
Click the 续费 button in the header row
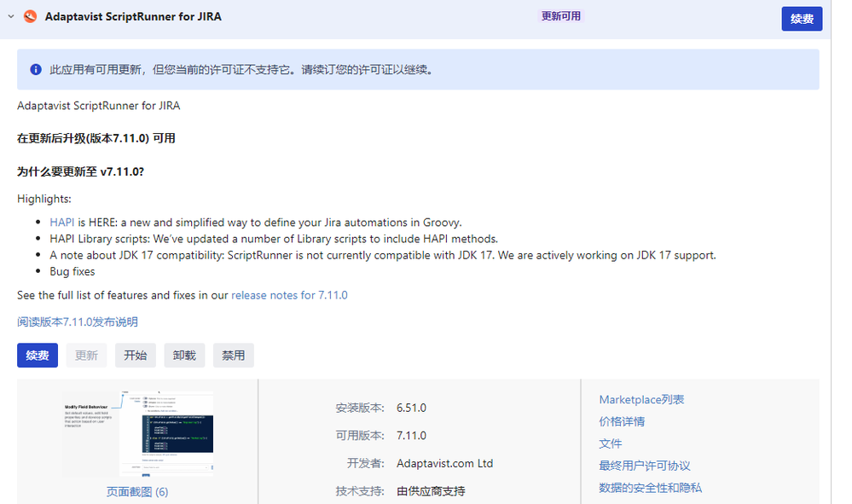point(802,19)
